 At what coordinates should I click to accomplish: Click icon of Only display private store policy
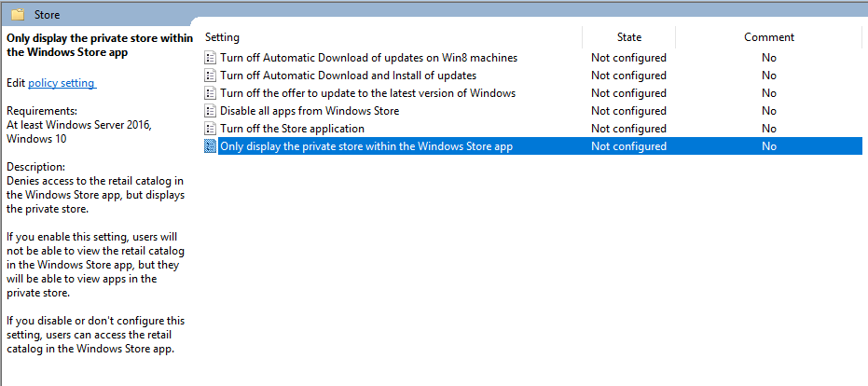tap(211, 146)
